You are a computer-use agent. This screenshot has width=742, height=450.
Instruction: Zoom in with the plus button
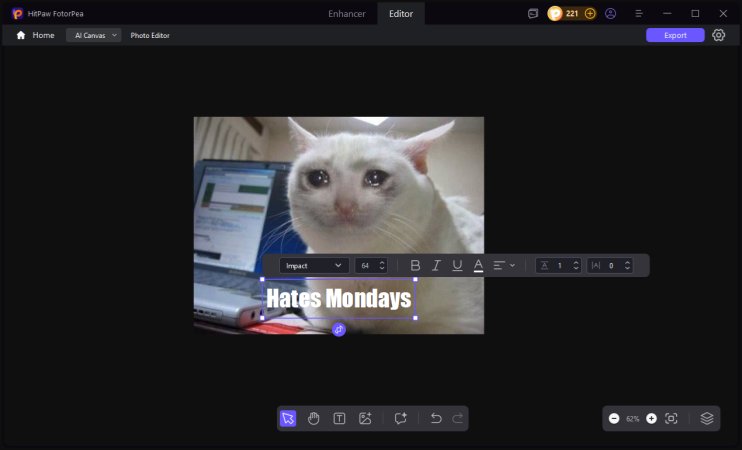pyautogui.click(x=651, y=418)
